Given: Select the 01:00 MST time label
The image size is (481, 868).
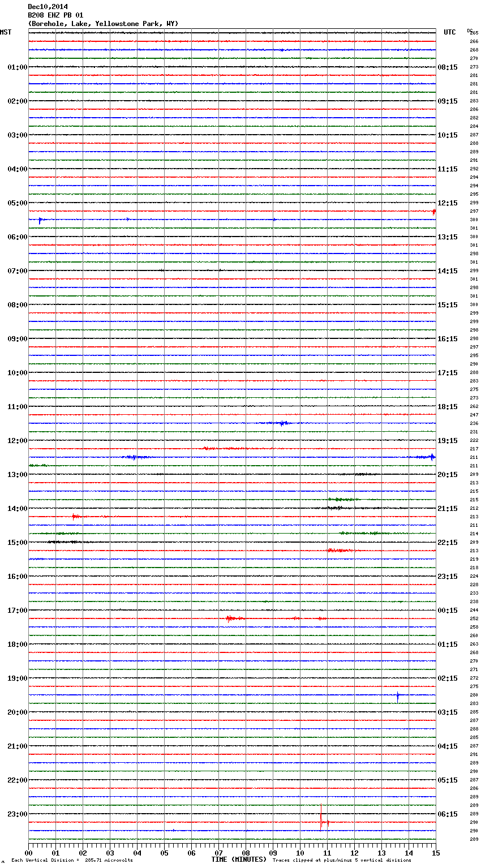Looking at the screenshot, I should 18,67.
